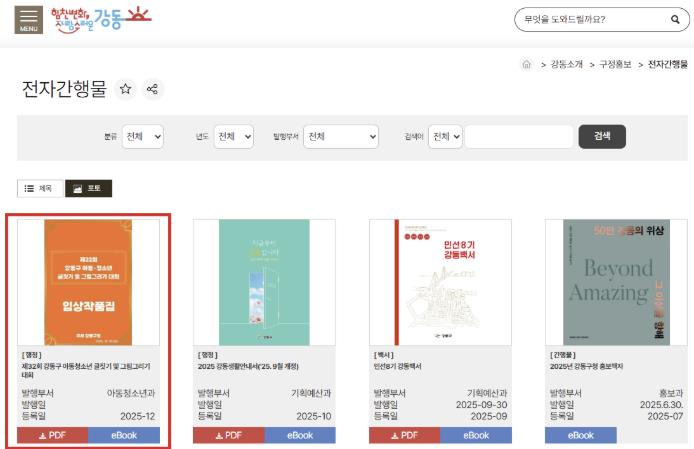Switch to 포토 photo view
The width and height of the screenshot is (694, 449).
[x=88, y=188]
